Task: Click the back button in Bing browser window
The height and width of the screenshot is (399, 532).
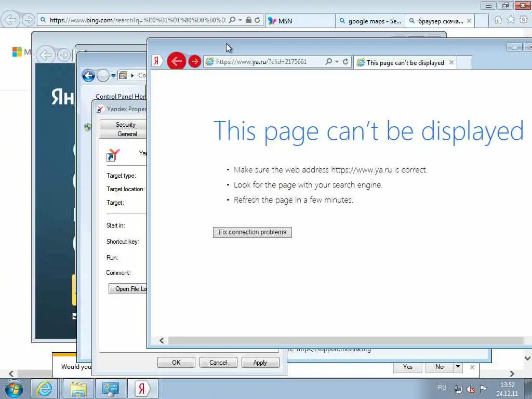Action: click(10, 20)
